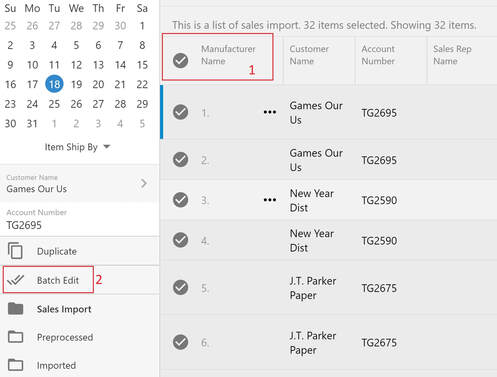Click the Duplicate copy icon
This screenshot has width=497, height=377.
[15, 251]
